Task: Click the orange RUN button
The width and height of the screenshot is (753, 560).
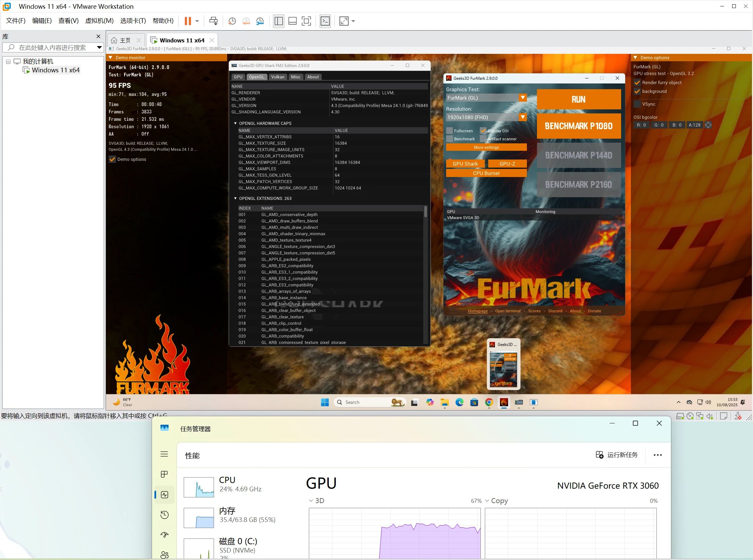Action: click(579, 99)
